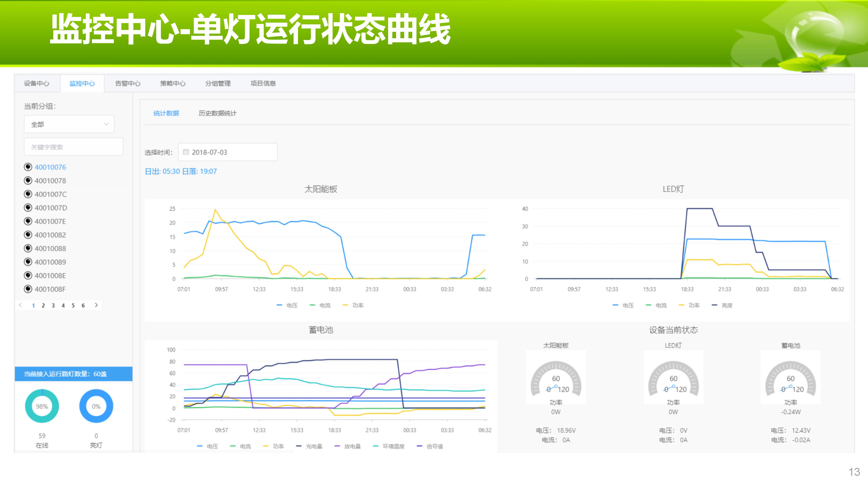Click the calendar icon in date field
Image resolution: width=868 pixels, height=488 pixels.
(186, 152)
